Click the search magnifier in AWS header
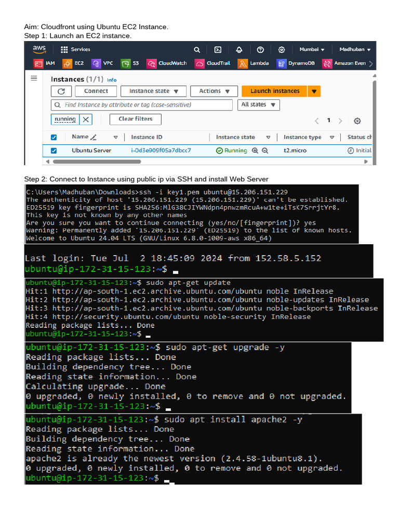399x532 pixels. pos(197,50)
